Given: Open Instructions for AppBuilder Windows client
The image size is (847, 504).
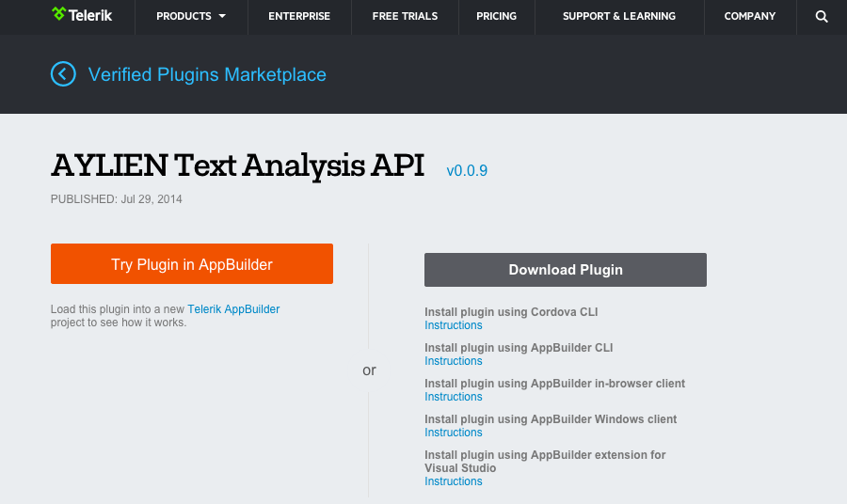Looking at the screenshot, I should pyautogui.click(x=454, y=433).
